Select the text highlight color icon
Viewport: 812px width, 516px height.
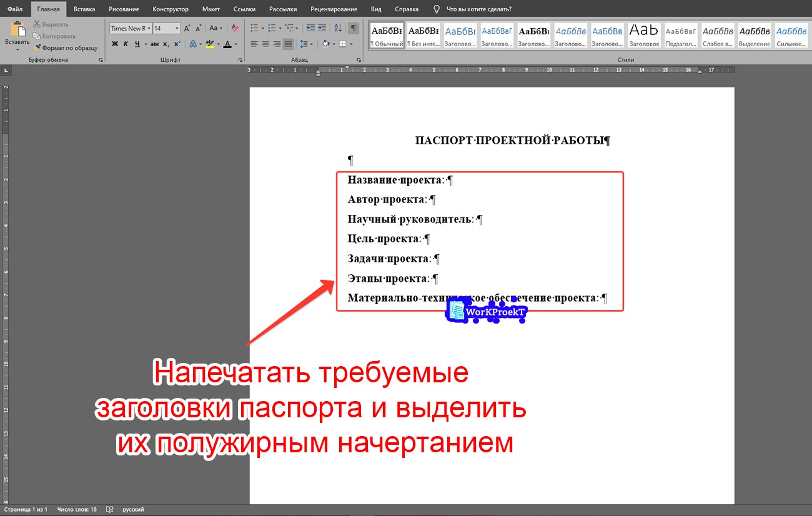coord(210,44)
